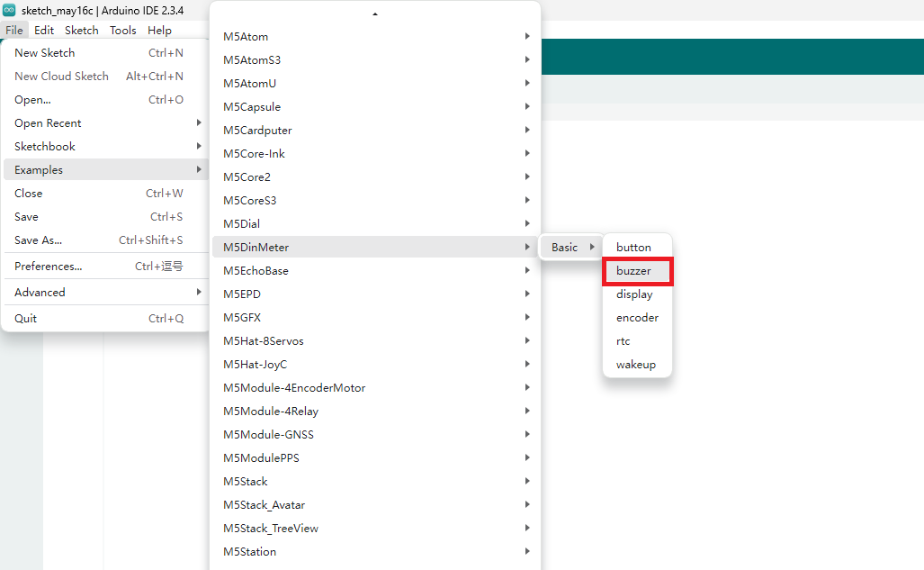Expand M5AtomS3 examples
The height and width of the screenshot is (570, 924).
pyautogui.click(x=375, y=59)
